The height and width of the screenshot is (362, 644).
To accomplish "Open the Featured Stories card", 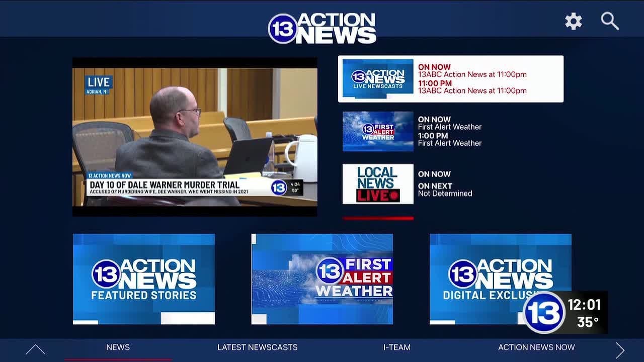I will click(144, 279).
